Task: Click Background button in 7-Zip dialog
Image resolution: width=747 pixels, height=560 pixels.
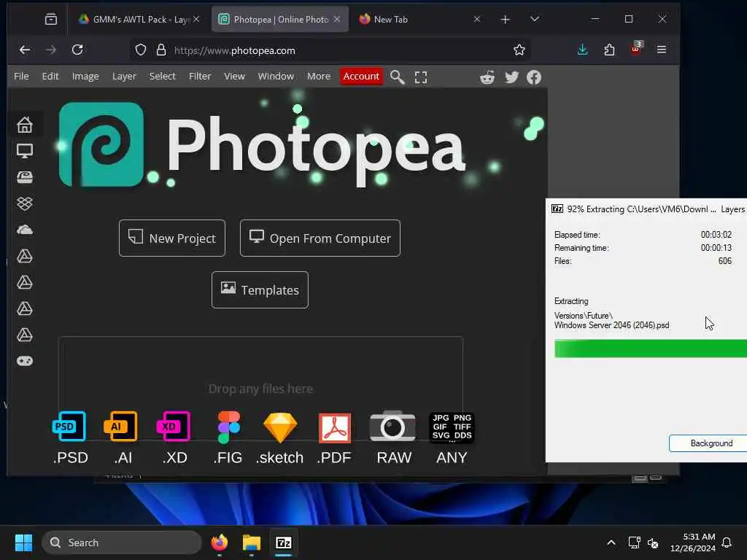Action: pos(708,443)
